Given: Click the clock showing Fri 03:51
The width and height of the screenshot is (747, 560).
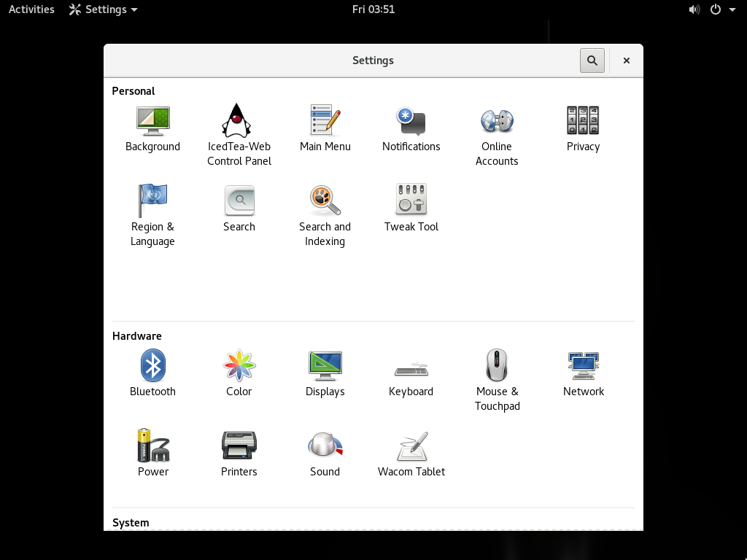Looking at the screenshot, I should (x=373, y=9).
